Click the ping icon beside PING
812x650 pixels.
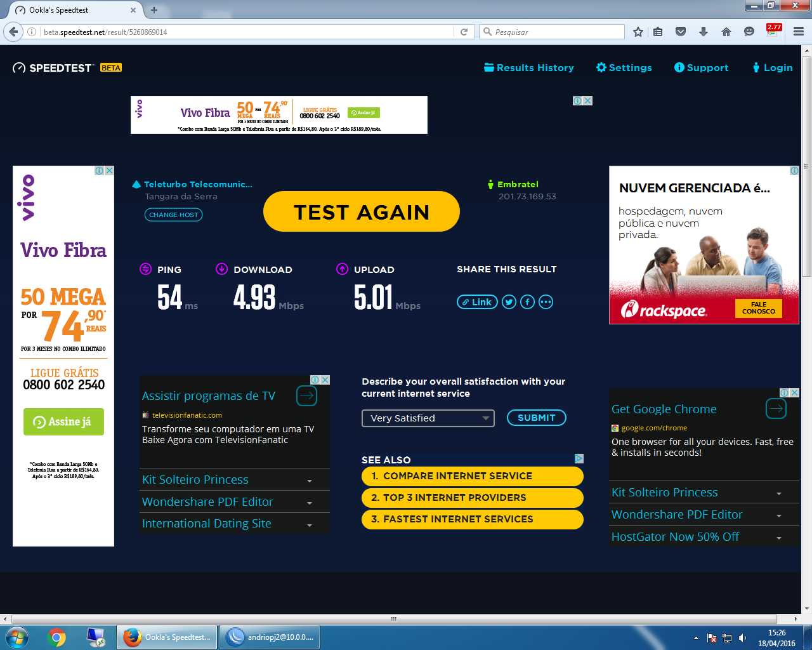[x=146, y=269]
